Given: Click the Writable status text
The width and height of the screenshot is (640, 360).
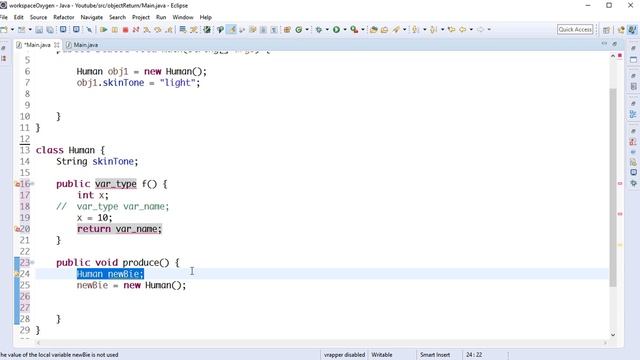Looking at the screenshot, I should pyautogui.click(x=382, y=355).
